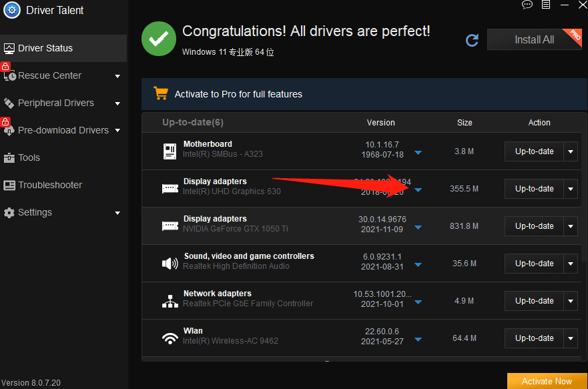The height and width of the screenshot is (389, 588).
Task: Open version dropdown for NVIDIA GeForce GTX 1050 Ti
Action: click(x=418, y=228)
